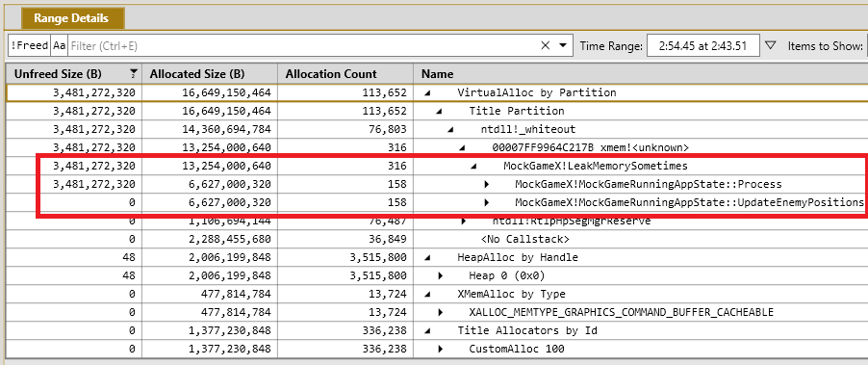Open the filter history dropdown arrow
The height and width of the screenshot is (365, 868).
pyautogui.click(x=563, y=46)
